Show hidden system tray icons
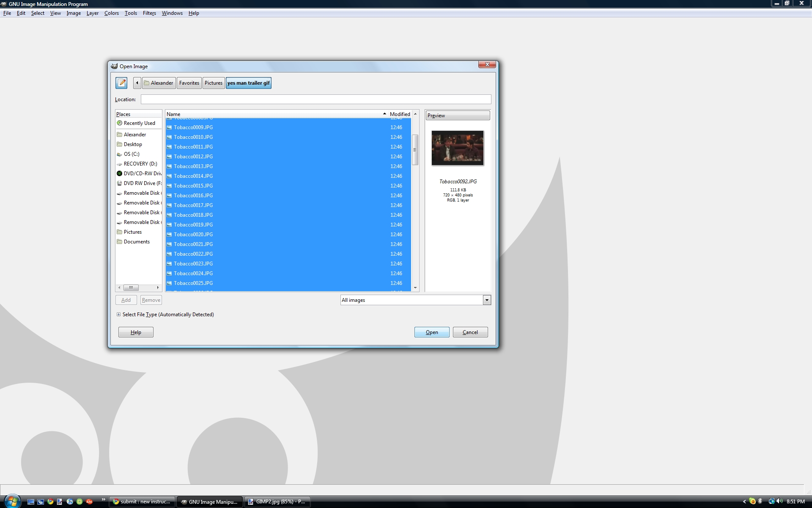 pyautogui.click(x=744, y=502)
